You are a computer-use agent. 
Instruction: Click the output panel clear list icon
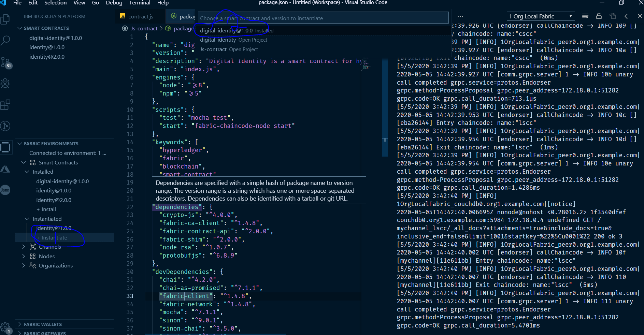[x=585, y=16]
